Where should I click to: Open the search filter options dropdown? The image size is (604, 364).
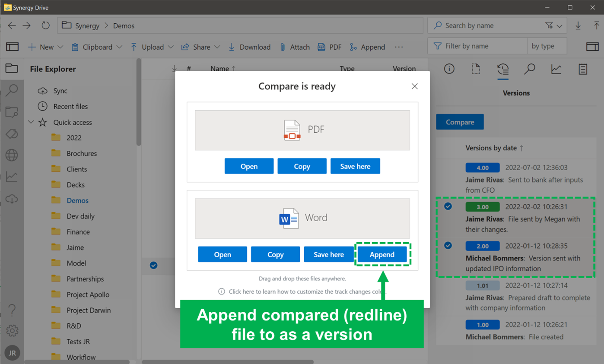(553, 25)
